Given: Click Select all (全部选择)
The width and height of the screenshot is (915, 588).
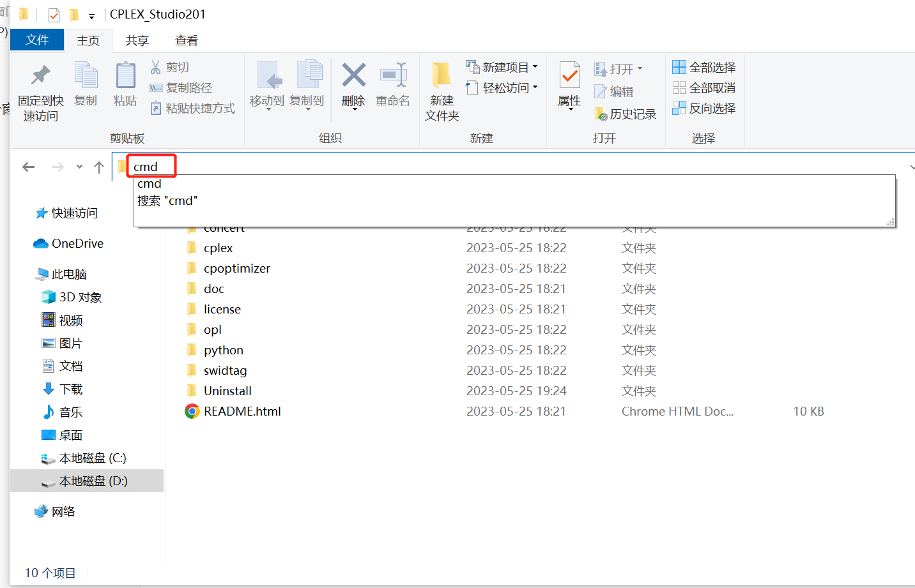Looking at the screenshot, I should 704,67.
